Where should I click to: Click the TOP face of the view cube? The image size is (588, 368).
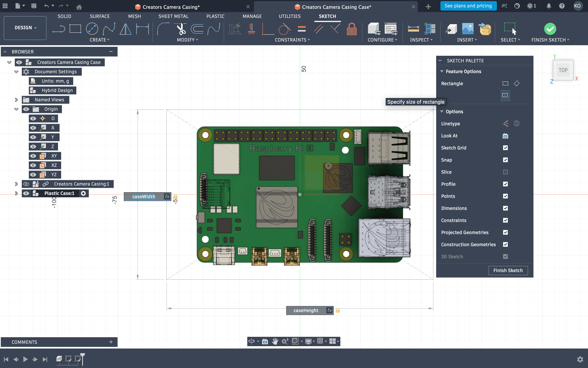563,70
